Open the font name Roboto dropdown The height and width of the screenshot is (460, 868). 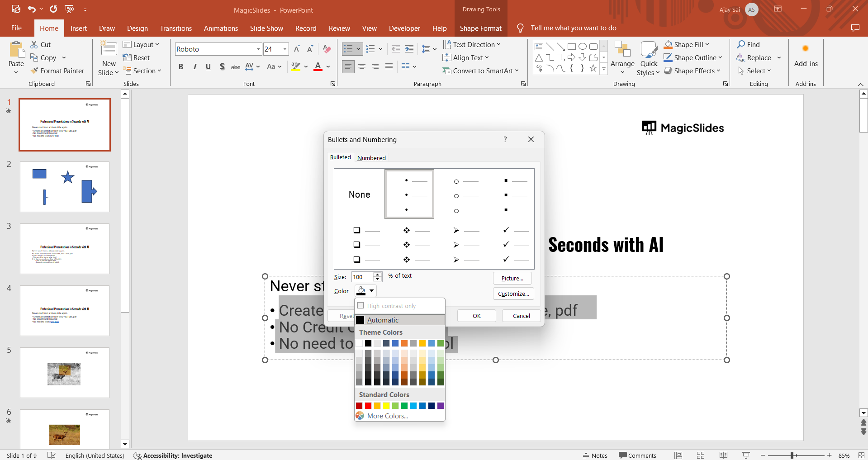tap(258, 49)
